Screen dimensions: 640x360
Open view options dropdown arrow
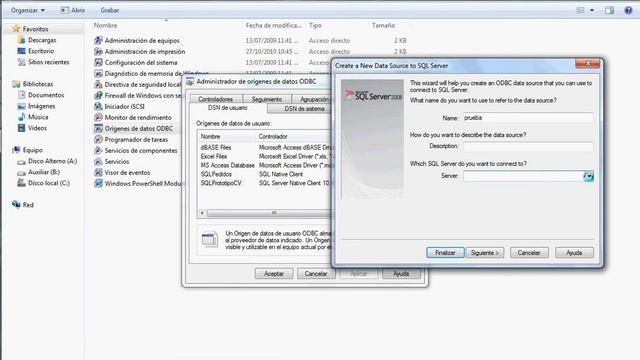pos(592,10)
